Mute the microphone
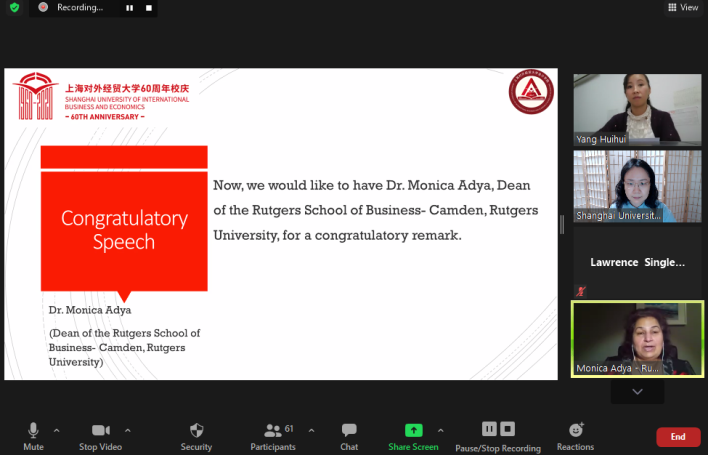 coord(33,434)
